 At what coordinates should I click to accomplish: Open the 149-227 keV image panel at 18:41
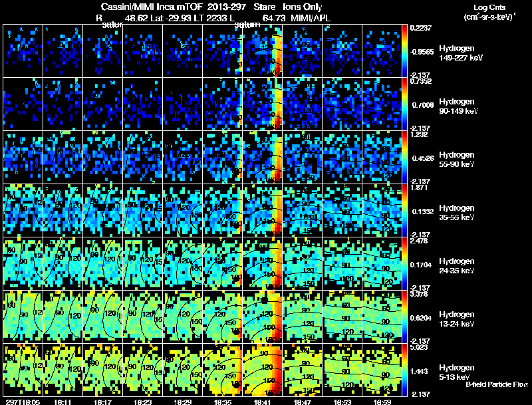263,51
